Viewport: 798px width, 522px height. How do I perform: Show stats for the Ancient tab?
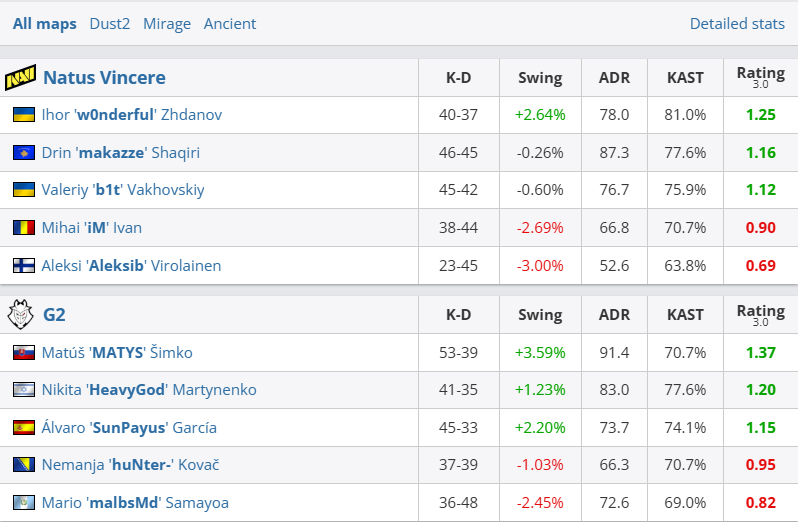(x=230, y=23)
